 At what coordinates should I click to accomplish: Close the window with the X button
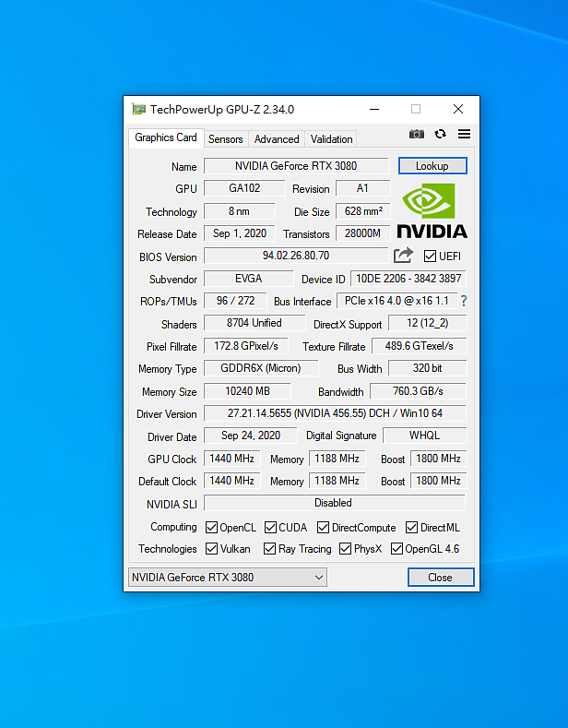[x=458, y=109]
